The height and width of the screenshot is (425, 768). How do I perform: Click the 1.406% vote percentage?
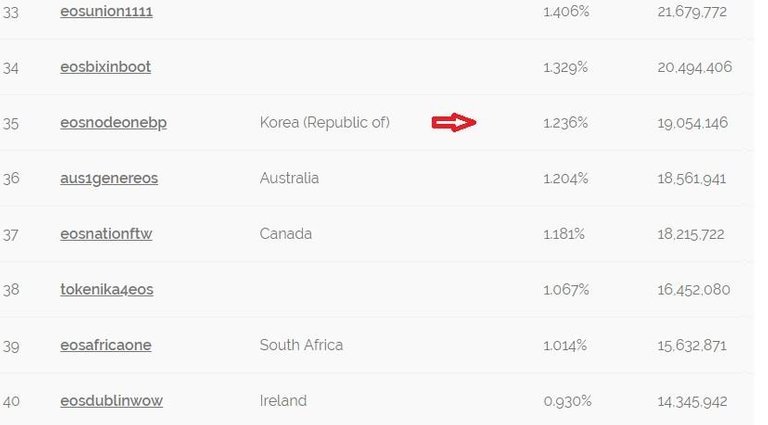point(566,12)
